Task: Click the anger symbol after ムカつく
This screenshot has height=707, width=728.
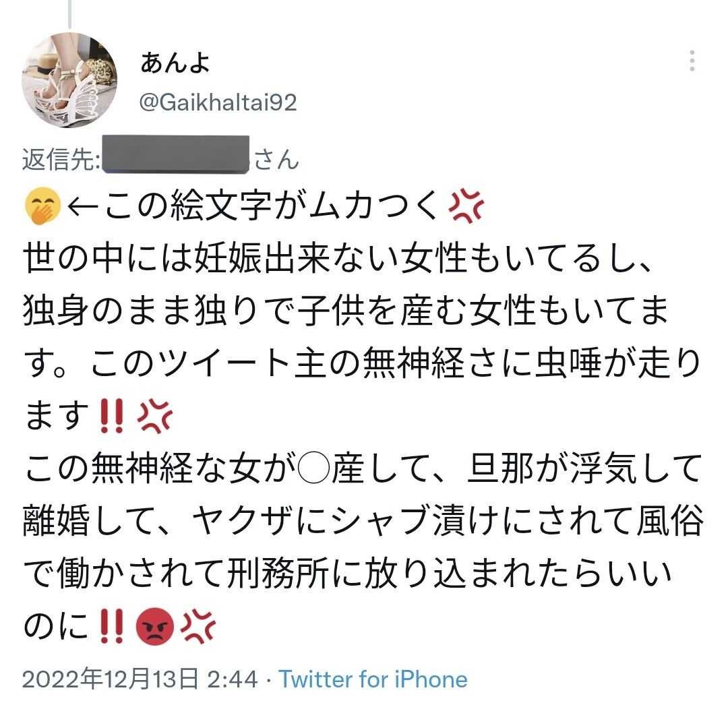Action: pos(466,206)
